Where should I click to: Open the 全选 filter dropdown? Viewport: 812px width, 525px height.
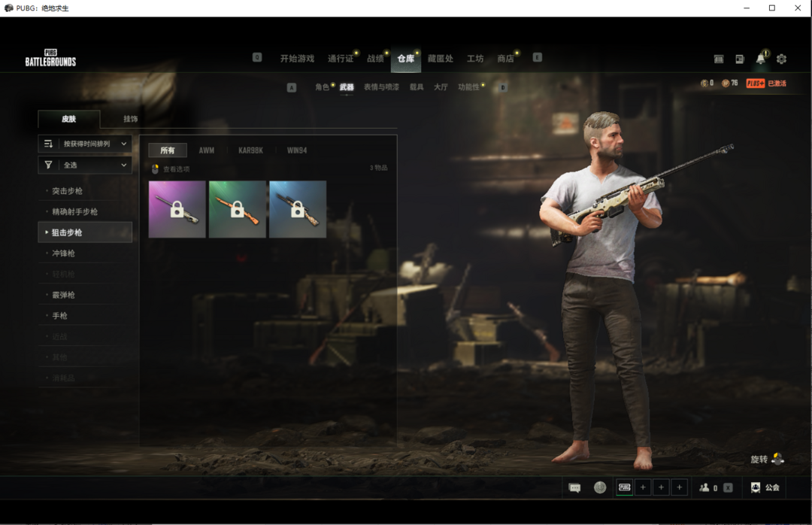click(x=85, y=165)
